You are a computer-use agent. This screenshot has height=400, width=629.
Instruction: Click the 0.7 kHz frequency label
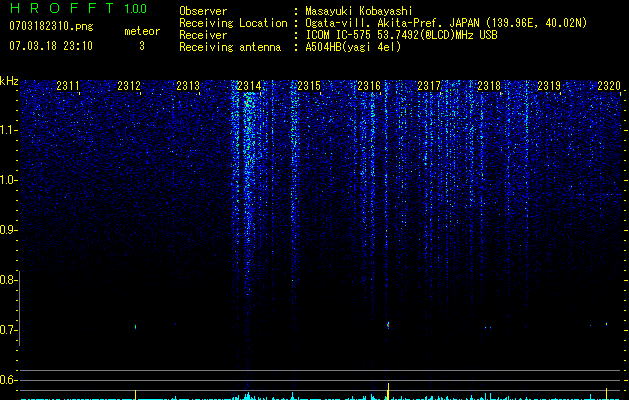pyautogui.click(x=9, y=330)
